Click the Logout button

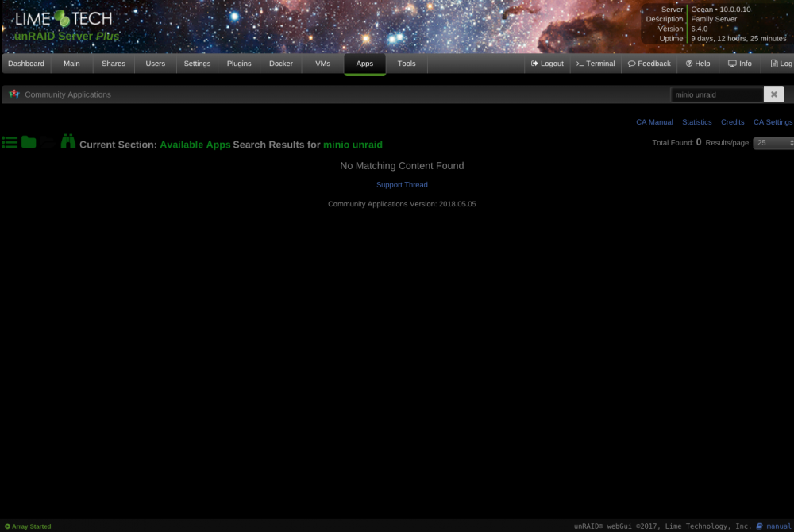pos(547,64)
